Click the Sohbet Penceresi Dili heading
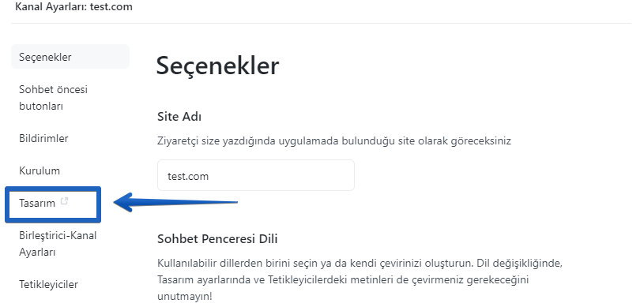The width and height of the screenshot is (644, 307). [217, 239]
